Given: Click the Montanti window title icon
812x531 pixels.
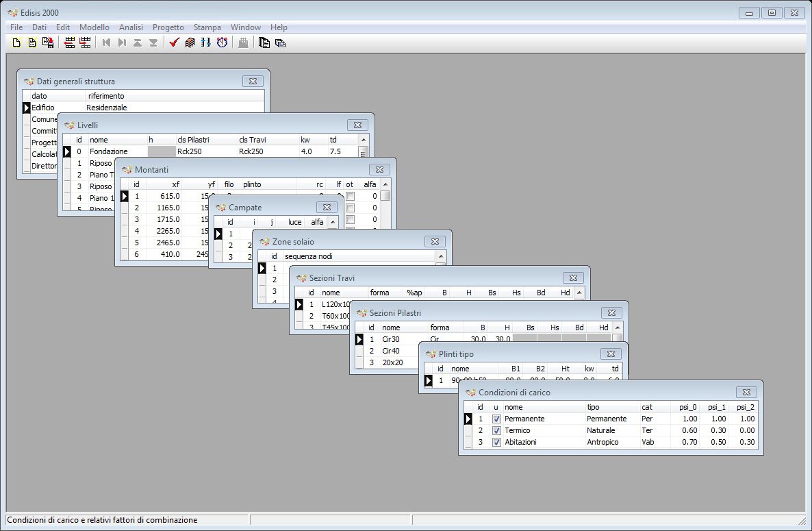Looking at the screenshot, I should (127, 170).
